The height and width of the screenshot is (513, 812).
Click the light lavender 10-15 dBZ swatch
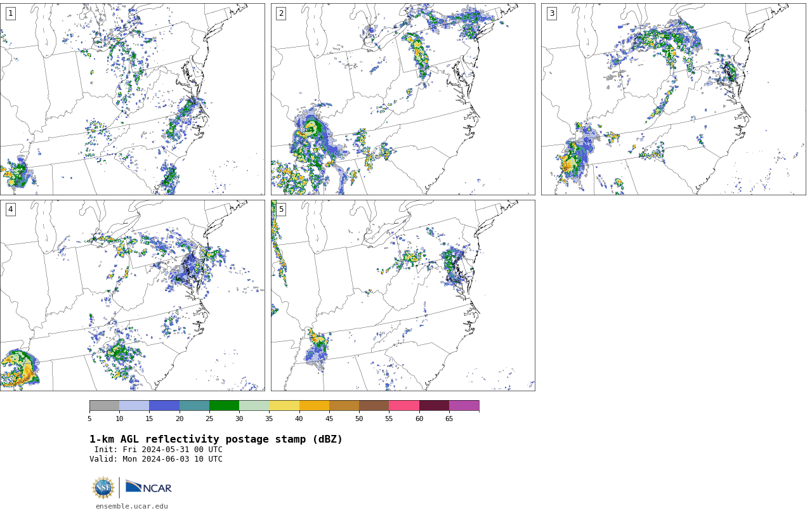point(134,406)
